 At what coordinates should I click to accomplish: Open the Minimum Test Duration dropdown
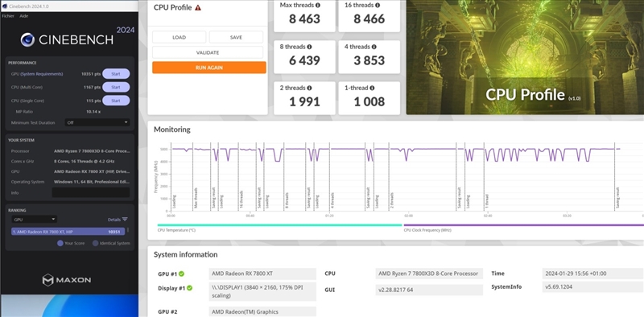(x=97, y=122)
